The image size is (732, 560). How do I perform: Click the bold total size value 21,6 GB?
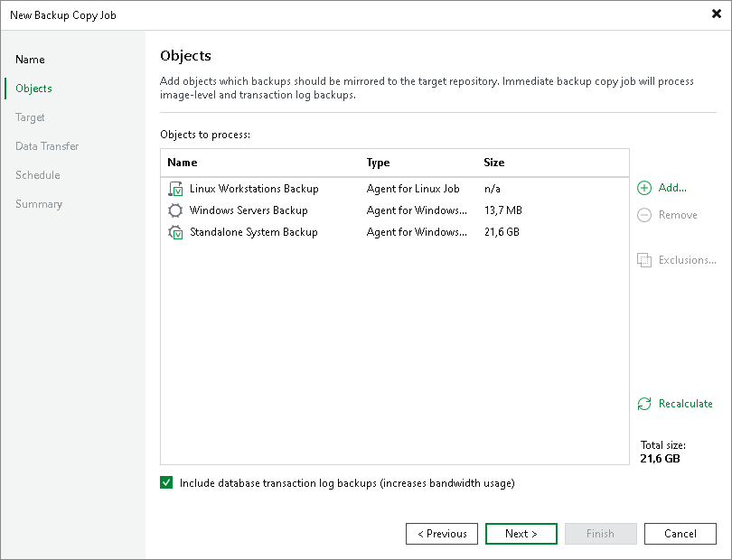[660, 459]
